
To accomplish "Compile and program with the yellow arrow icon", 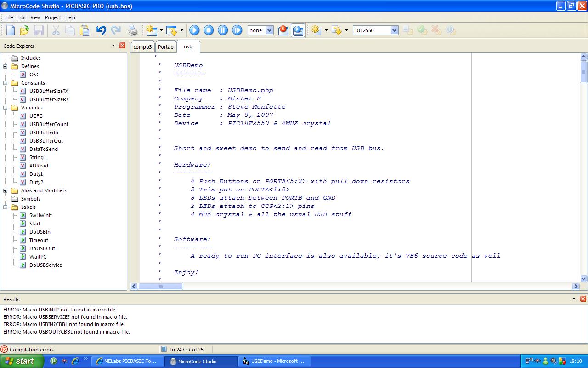I will pyautogui.click(x=171, y=30).
